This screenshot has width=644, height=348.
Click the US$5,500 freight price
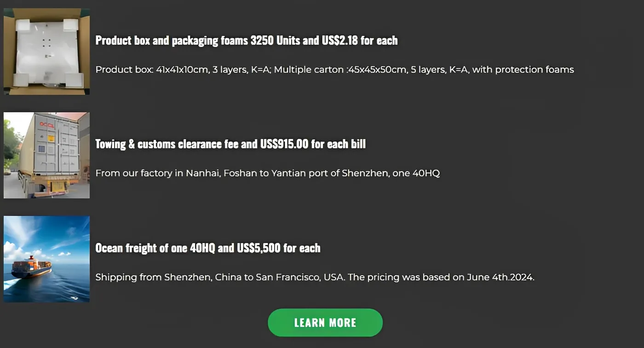point(259,248)
